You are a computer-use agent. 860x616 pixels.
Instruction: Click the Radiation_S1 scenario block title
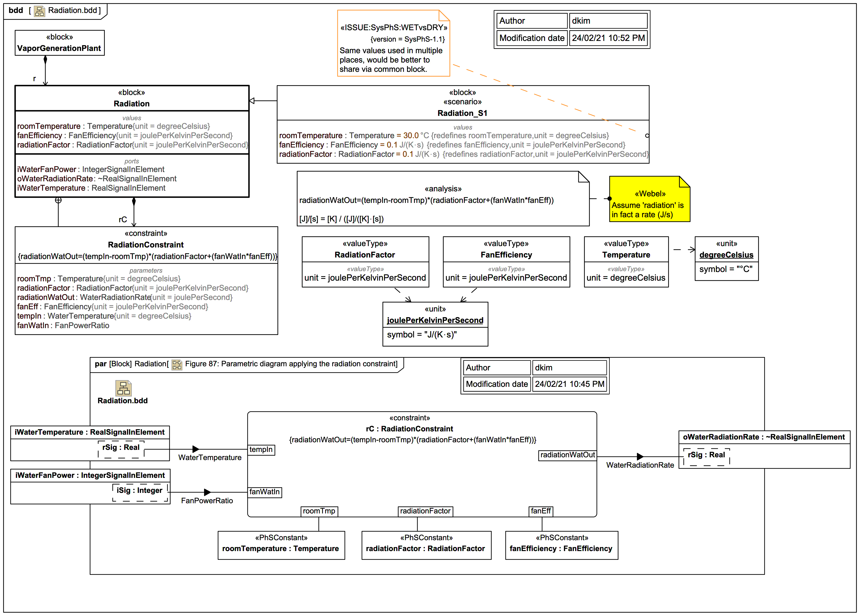(x=462, y=113)
